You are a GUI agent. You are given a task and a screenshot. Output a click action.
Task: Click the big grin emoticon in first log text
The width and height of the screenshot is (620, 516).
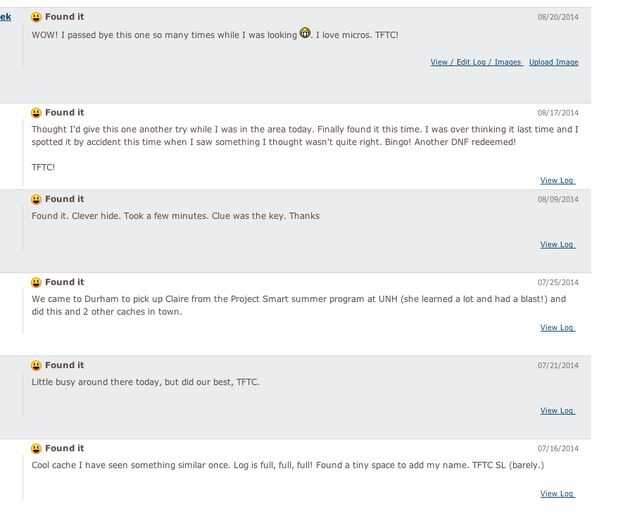coord(305,34)
